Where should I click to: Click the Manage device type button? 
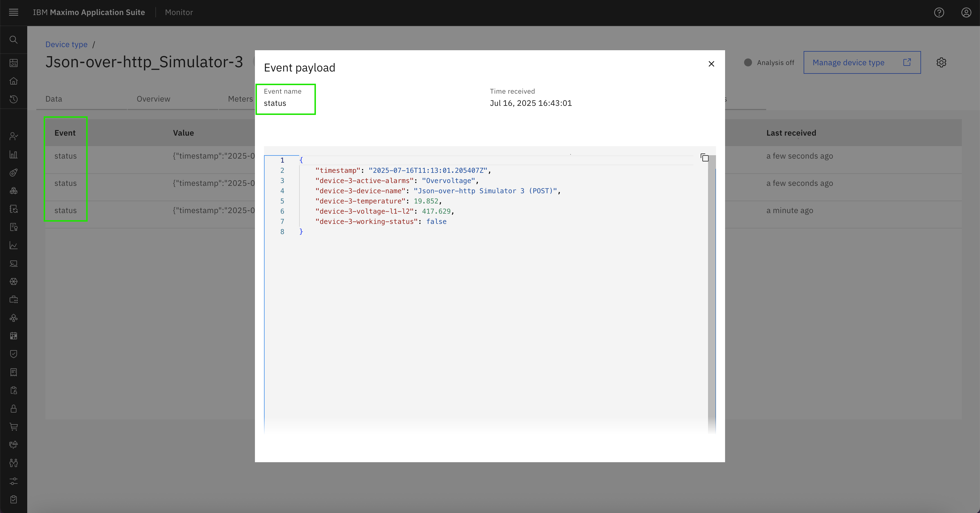[862, 62]
